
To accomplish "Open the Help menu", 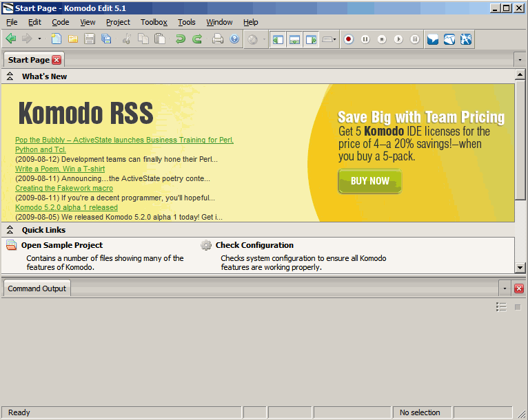I will tap(250, 22).
